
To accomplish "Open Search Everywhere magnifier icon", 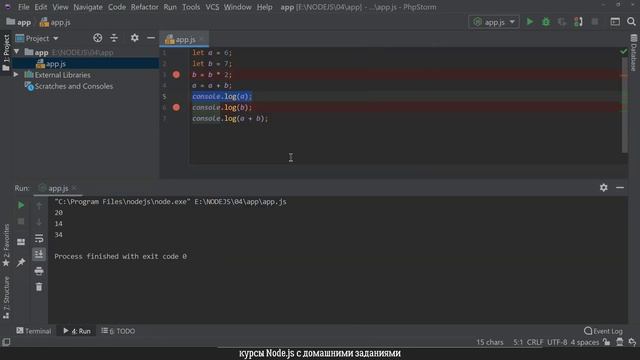I will 631,22.
